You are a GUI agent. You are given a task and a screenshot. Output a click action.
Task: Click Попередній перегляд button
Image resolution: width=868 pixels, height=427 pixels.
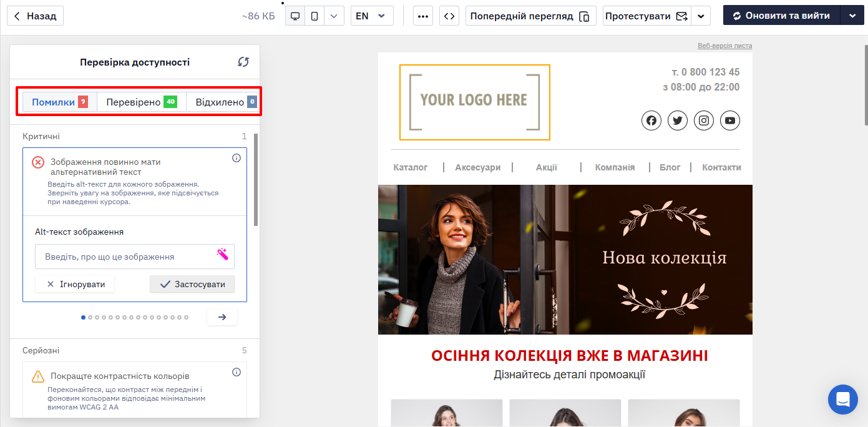pyautogui.click(x=531, y=16)
